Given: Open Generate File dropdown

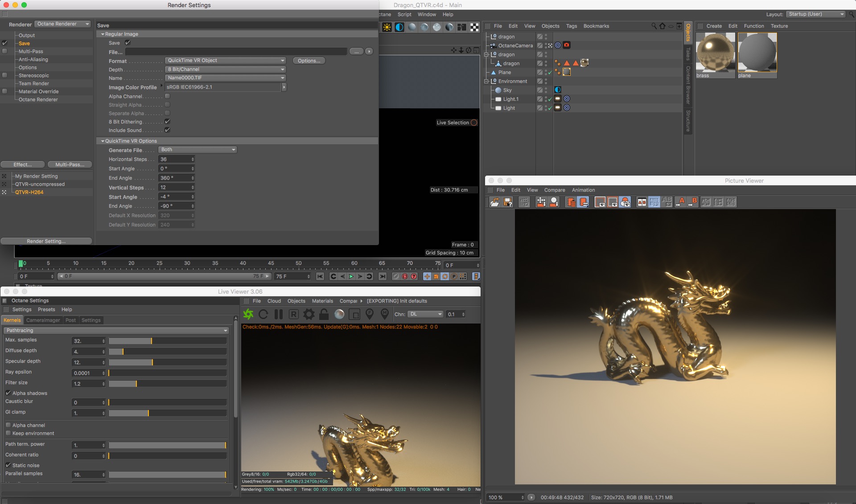Looking at the screenshot, I should pyautogui.click(x=198, y=150).
